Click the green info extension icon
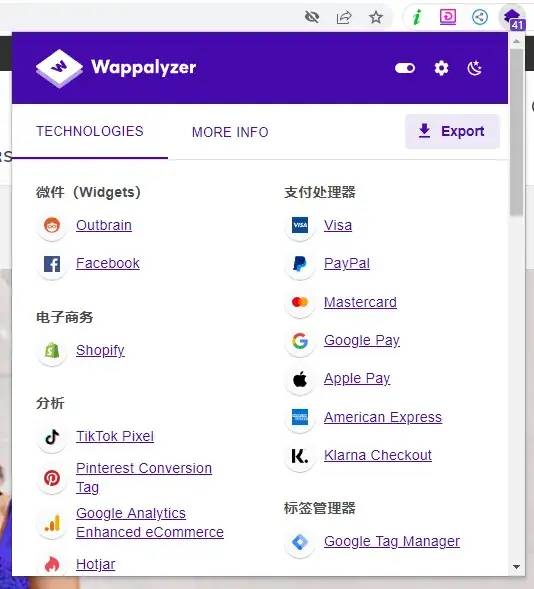The width and height of the screenshot is (534, 589). click(x=416, y=17)
